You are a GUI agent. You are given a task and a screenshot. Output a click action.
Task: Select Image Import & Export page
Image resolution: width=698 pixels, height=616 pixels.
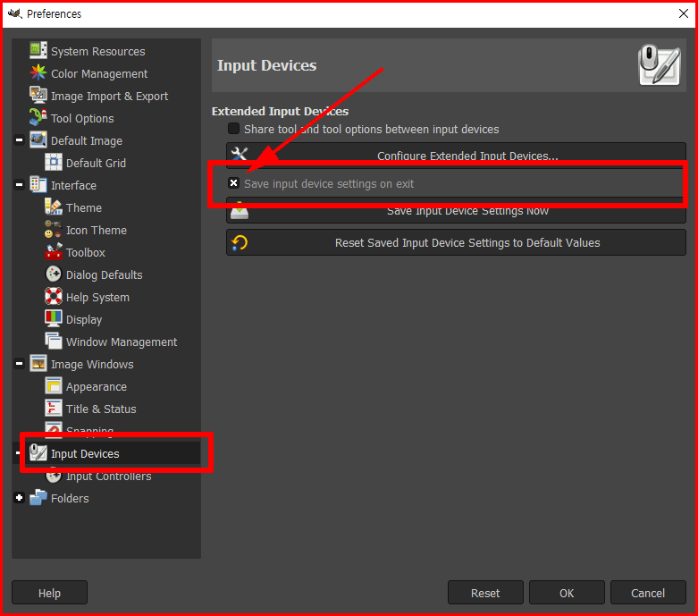tap(110, 97)
